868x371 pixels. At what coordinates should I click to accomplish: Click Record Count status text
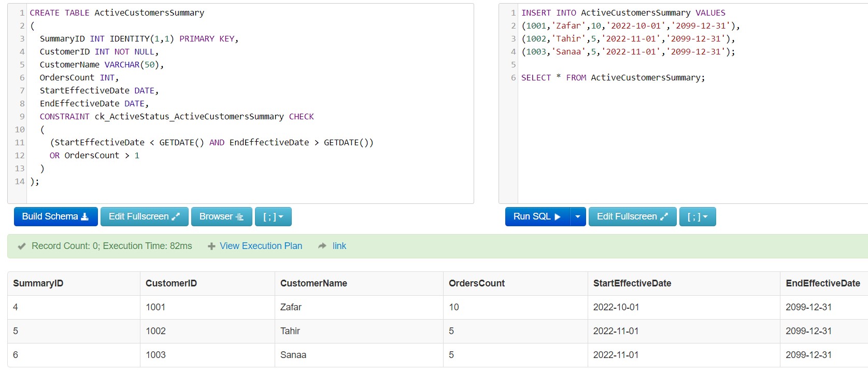[x=111, y=246]
